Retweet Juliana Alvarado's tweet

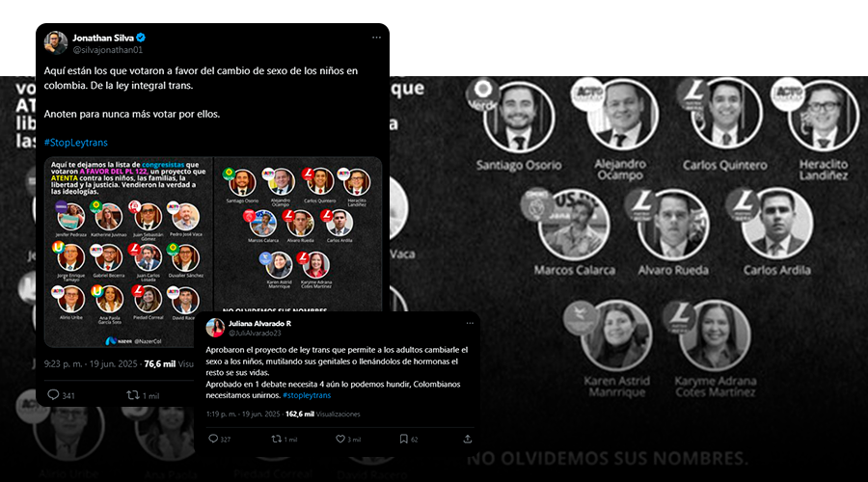click(x=276, y=439)
